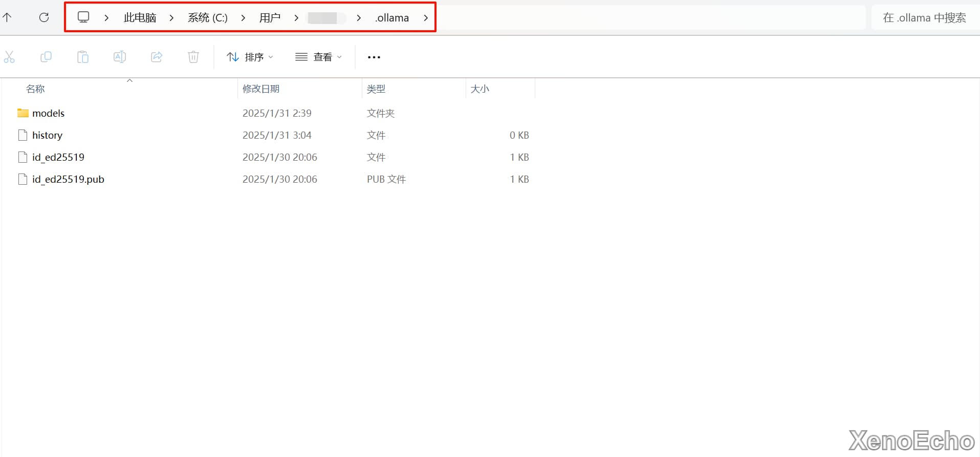
Task: Click the computer monitor icon in address bar
Action: click(x=83, y=17)
